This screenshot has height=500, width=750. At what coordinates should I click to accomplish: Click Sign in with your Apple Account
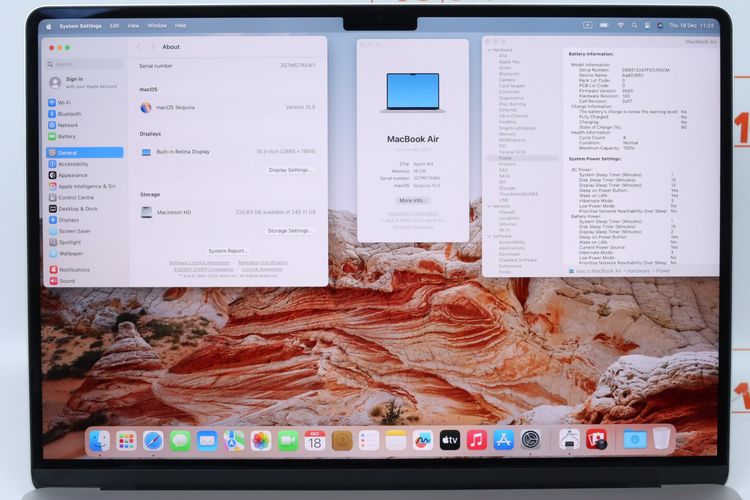tap(84, 82)
